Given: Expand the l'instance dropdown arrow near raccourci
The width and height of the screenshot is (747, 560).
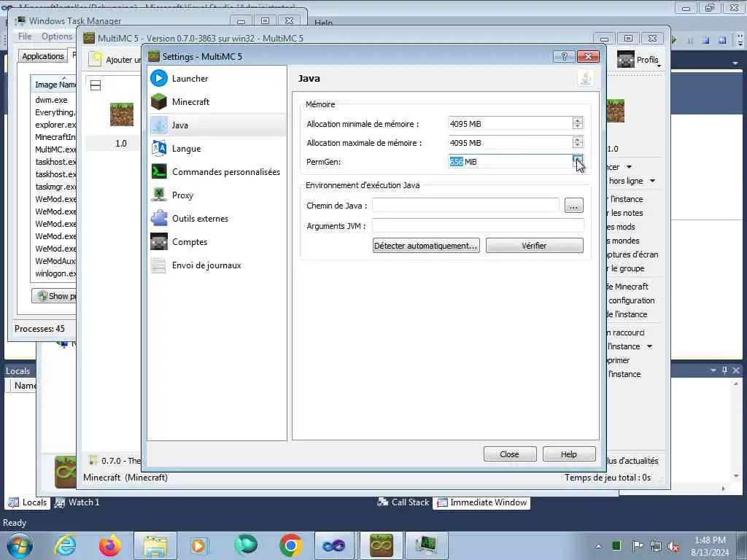Looking at the screenshot, I should [x=649, y=346].
